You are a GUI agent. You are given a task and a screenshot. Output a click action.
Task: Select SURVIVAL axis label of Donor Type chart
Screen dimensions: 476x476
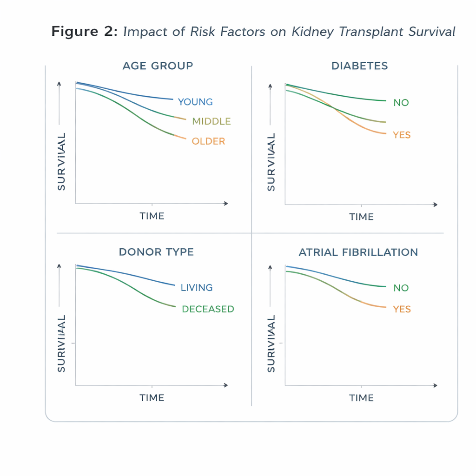[x=61, y=344]
